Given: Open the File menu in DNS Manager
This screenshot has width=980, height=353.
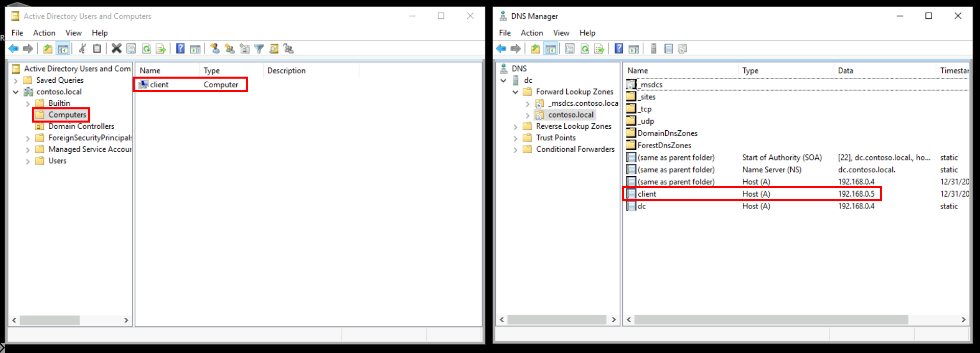Looking at the screenshot, I should [x=505, y=33].
